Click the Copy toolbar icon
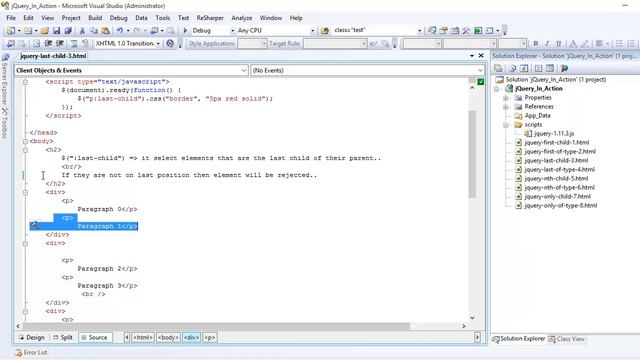Image resolution: width=640 pixels, height=360 pixels. pyautogui.click(x=93, y=31)
